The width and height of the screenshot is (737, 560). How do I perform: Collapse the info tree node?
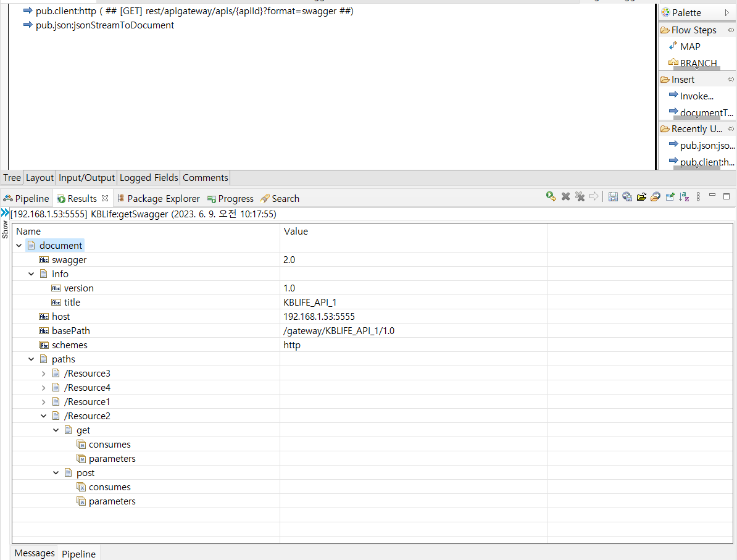(31, 274)
